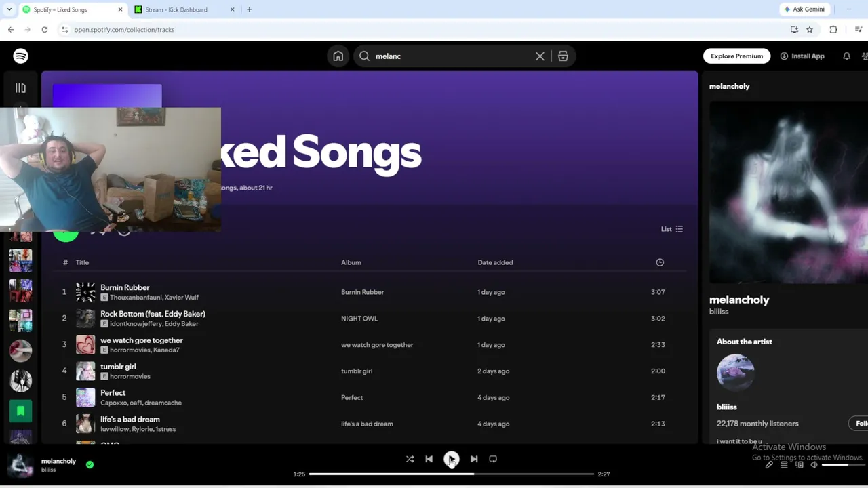
Task: Open the Burnin Rubber album link
Action: click(x=362, y=292)
